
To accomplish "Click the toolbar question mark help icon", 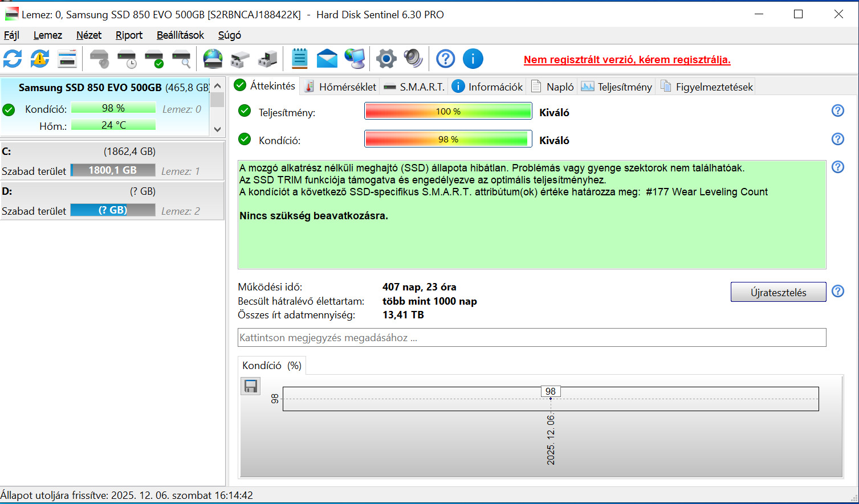I will point(445,59).
